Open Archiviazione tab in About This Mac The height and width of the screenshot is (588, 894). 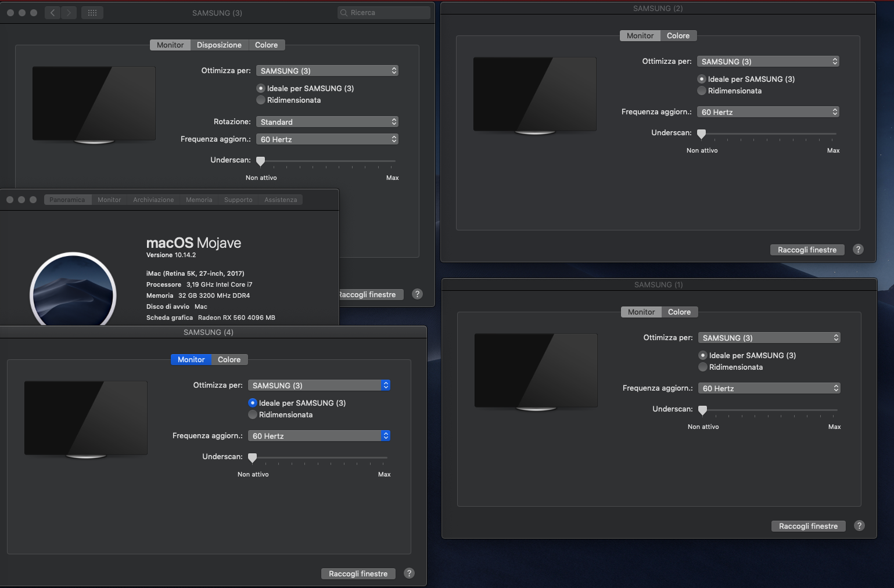point(153,200)
